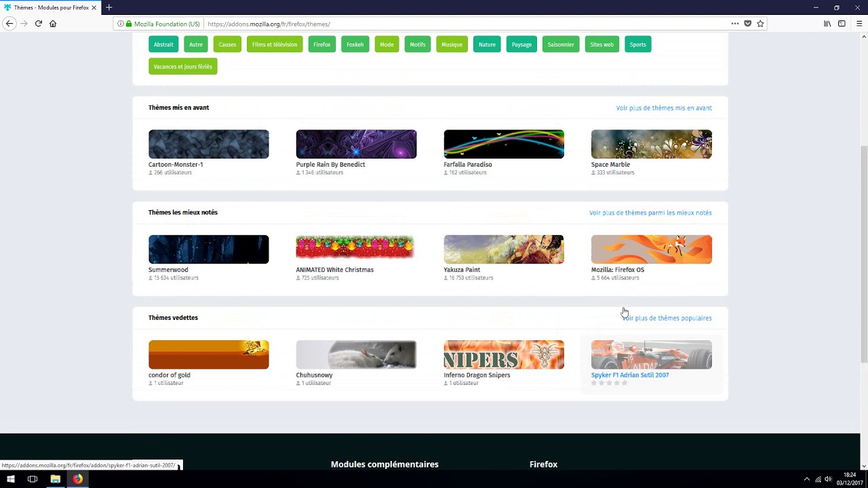This screenshot has width=868, height=488.
Task: Select the Thèmes browser tab
Action: point(50,7)
